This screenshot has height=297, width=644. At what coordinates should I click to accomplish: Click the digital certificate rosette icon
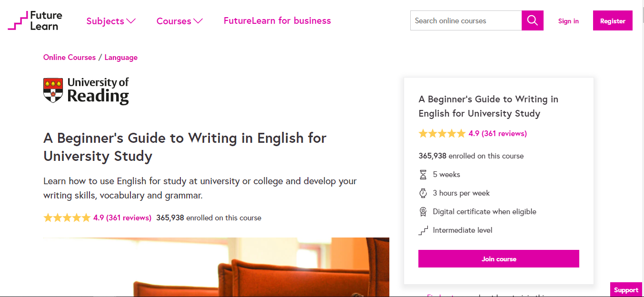[x=423, y=211]
